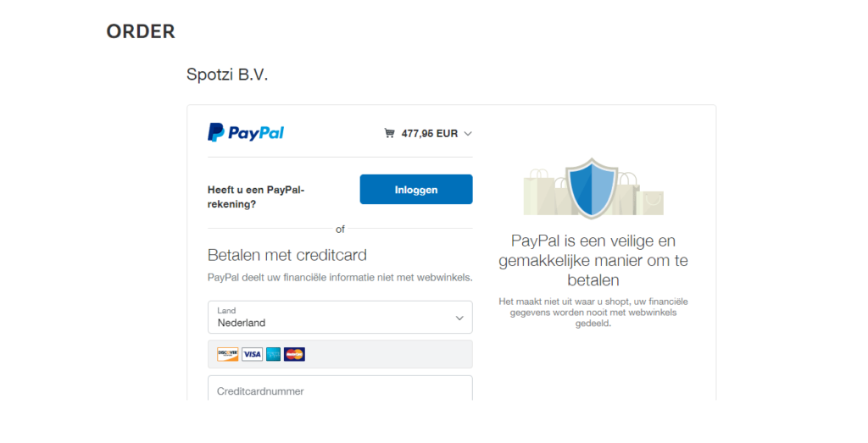Focus the Creditcardnummer field
868x443 pixels.
coord(340,388)
